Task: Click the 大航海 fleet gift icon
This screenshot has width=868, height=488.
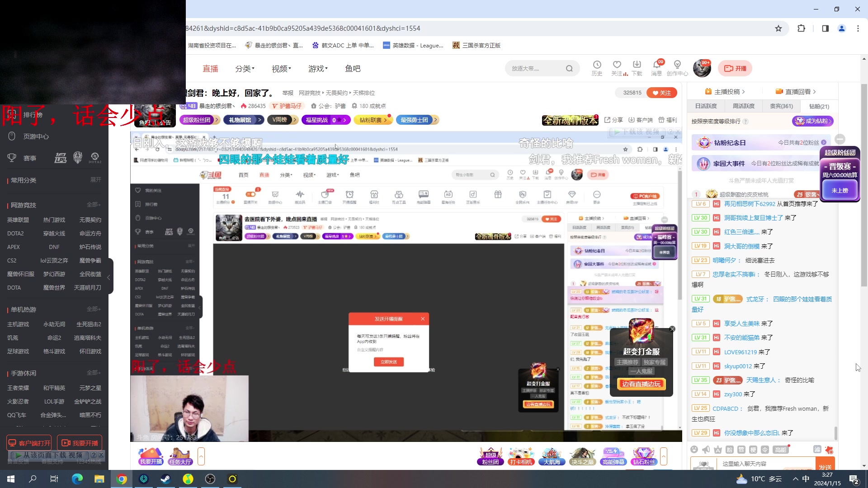Action: click(552, 456)
